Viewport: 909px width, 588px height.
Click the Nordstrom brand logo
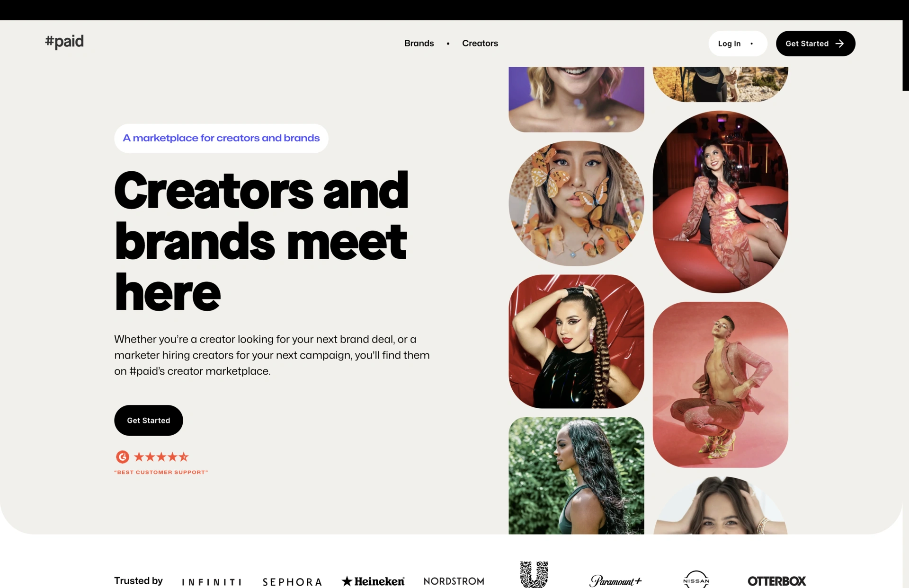click(454, 581)
